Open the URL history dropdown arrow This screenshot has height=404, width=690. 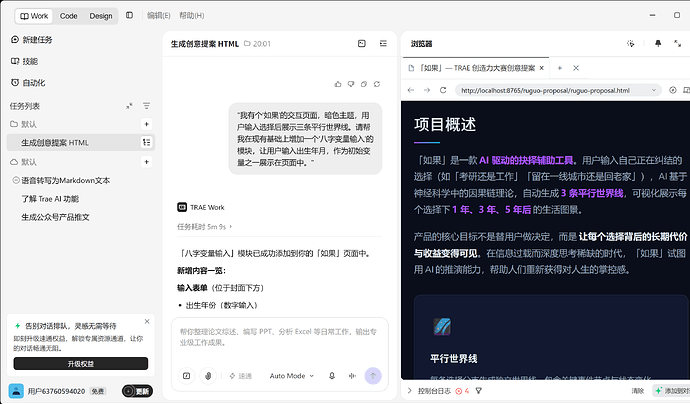pyautogui.click(x=654, y=90)
